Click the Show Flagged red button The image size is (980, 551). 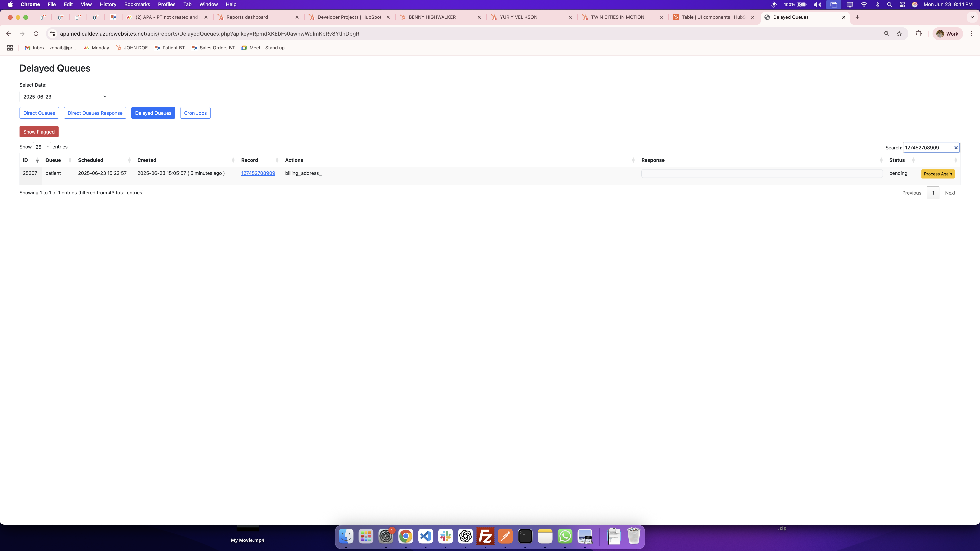[39, 132]
